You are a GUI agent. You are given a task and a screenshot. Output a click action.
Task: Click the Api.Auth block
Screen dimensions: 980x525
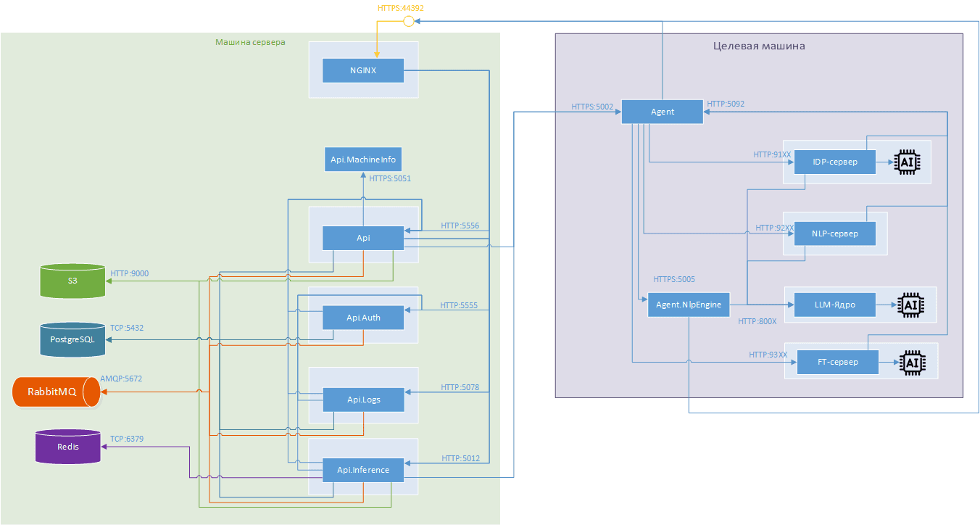[363, 318]
